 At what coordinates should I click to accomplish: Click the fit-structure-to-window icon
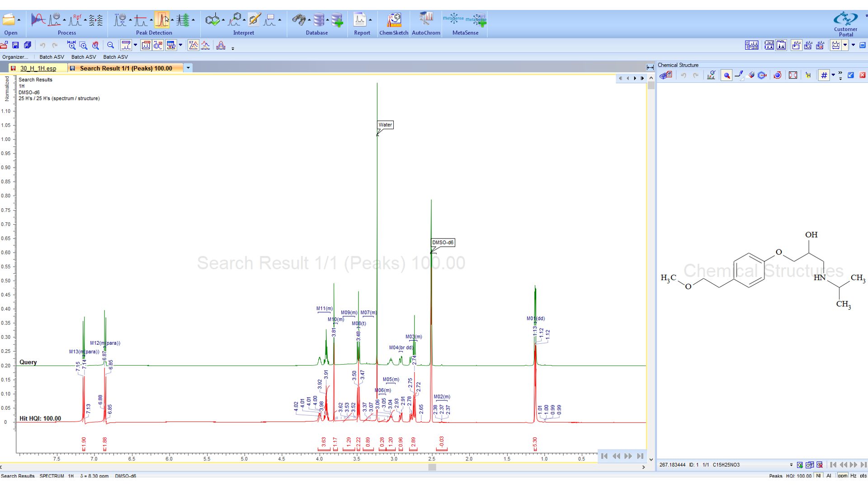coord(793,75)
